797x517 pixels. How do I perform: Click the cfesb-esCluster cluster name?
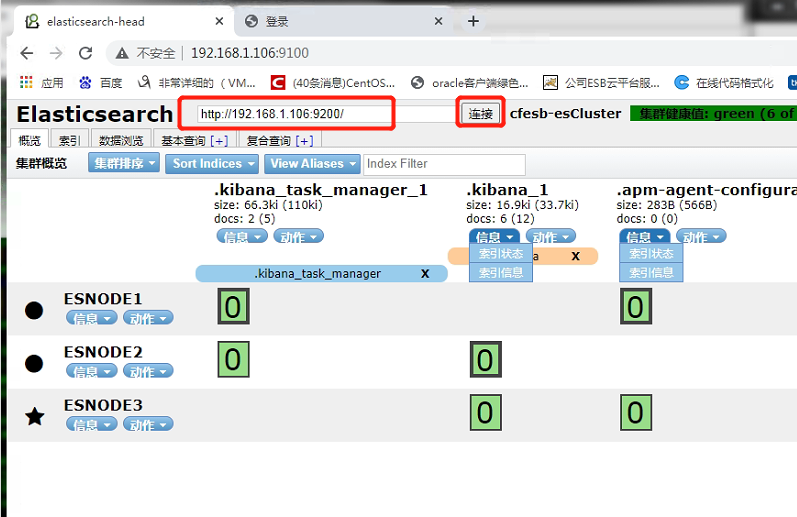coord(565,113)
